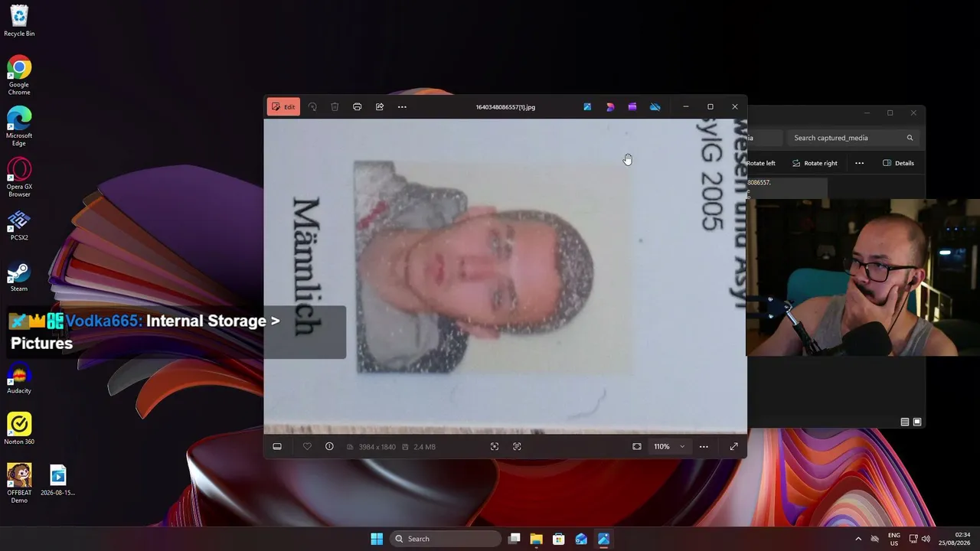Mark the photo as favorite with heart icon

point(307,447)
